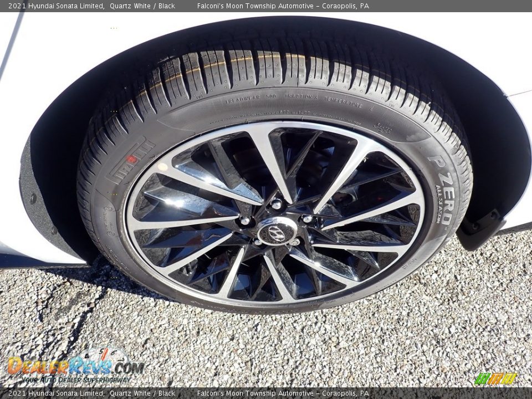
Task: Click '2021 Hyundai Sonata Limited' in the top caption
Action: 55,6
